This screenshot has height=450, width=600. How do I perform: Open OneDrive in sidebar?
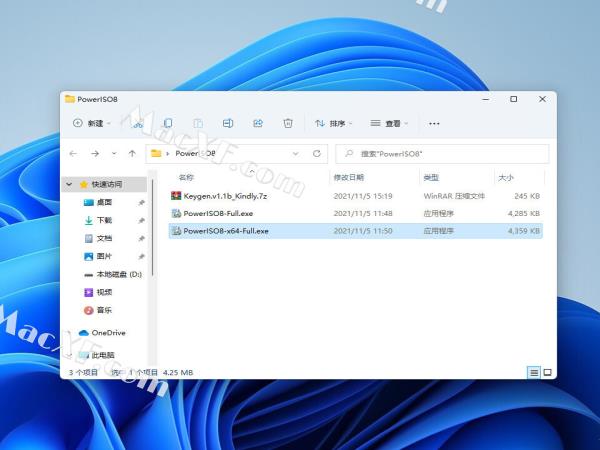[x=108, y=333]
